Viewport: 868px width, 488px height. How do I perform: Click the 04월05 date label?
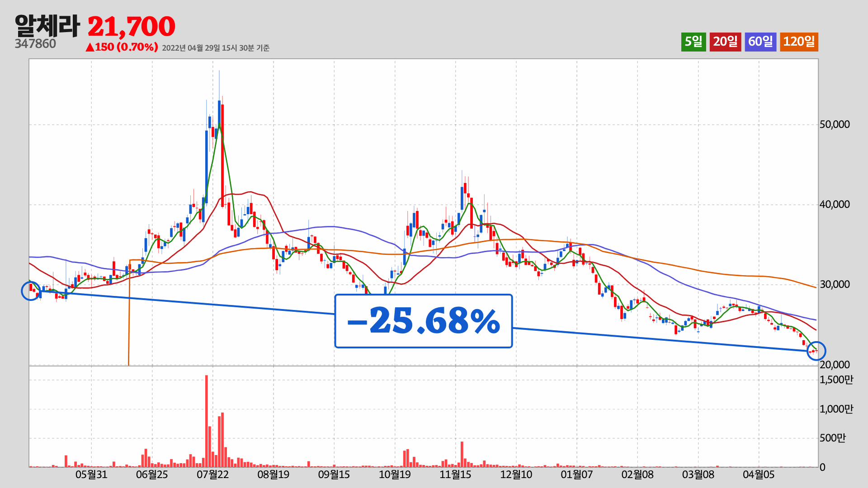click(759, 474)
